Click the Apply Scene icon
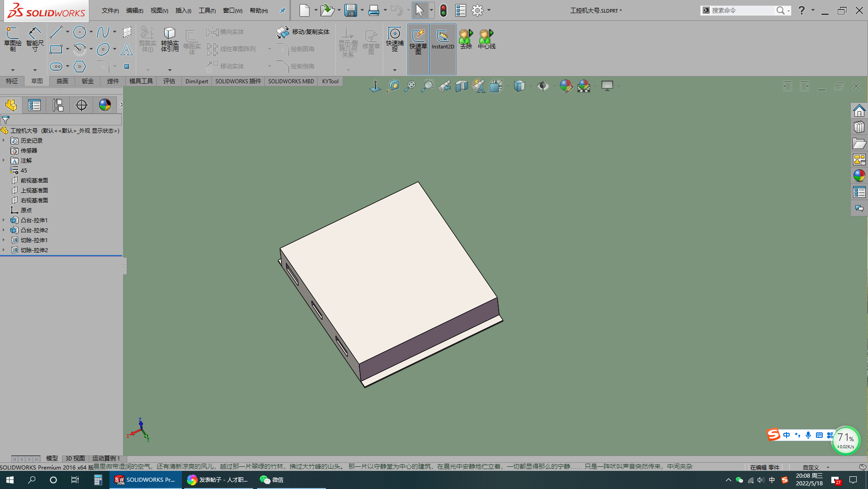 584,86
